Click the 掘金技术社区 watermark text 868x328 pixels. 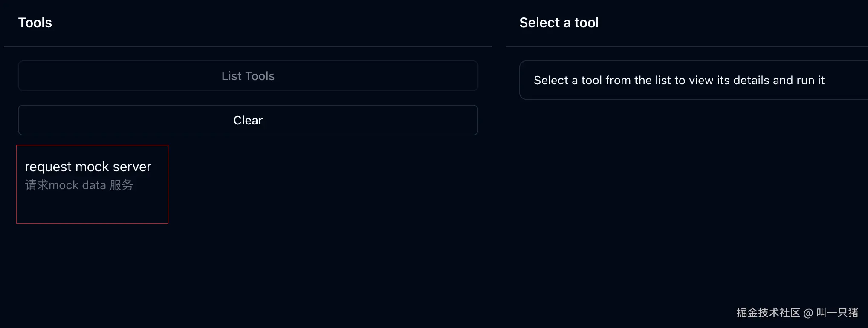click(768, 313)
